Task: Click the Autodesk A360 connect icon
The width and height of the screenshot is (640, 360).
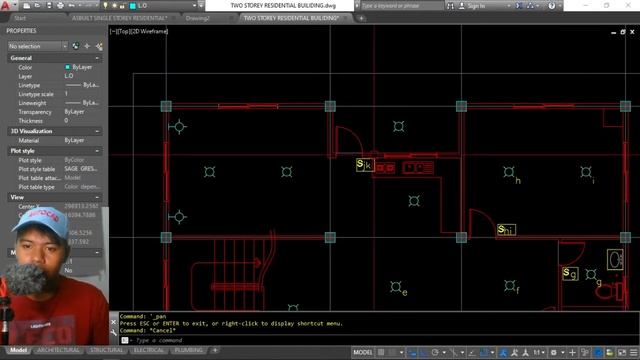Action: pos(530,6)
